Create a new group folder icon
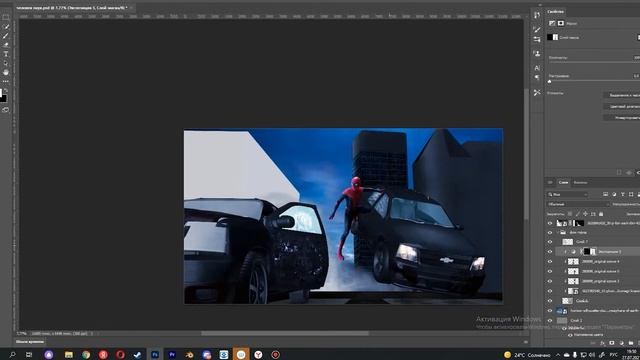 [x=631, y=343]
